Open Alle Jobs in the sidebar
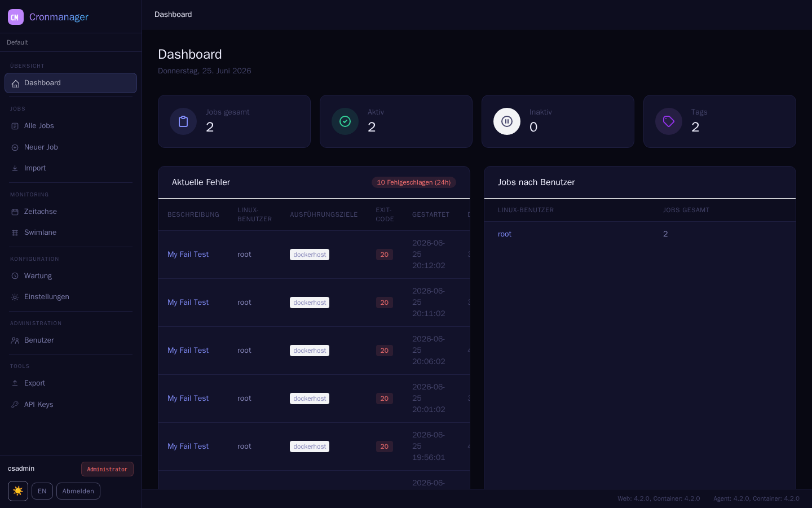This screenshot has width=812, height=508. [x=70, y=126]
